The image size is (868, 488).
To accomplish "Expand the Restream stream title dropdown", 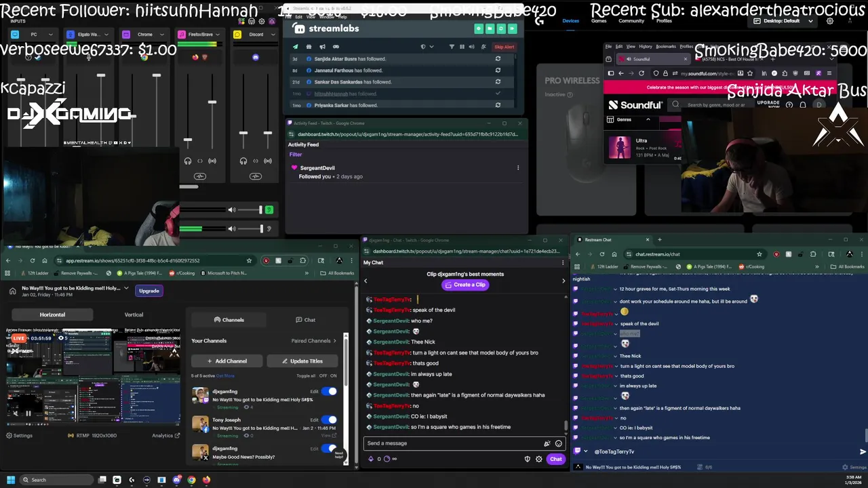I will coord(126,288).
